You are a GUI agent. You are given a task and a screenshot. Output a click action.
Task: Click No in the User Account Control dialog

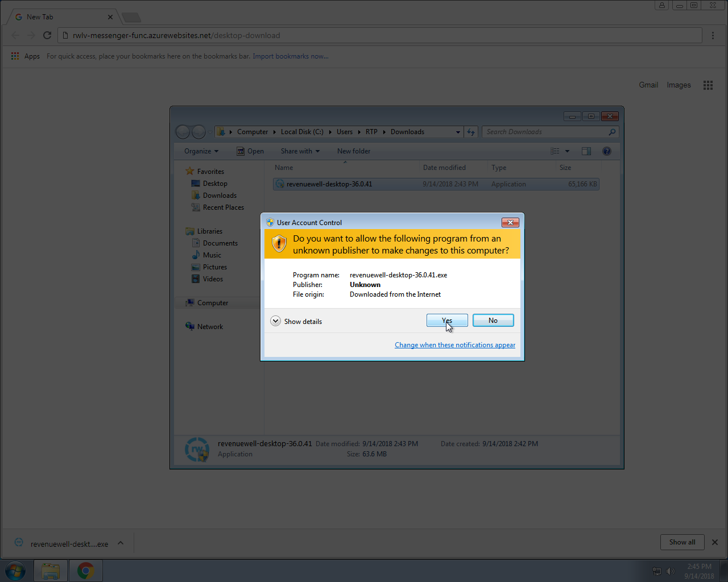(x=493, y=321)
